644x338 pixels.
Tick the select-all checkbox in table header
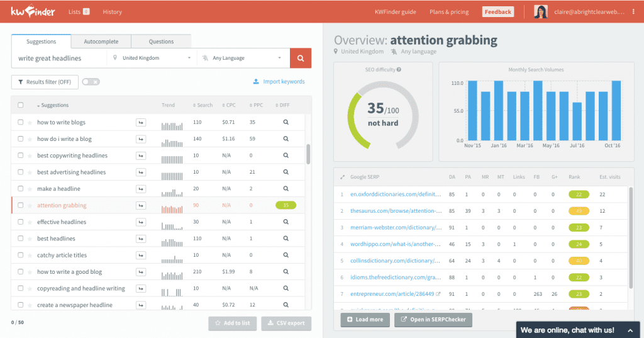(21, 105)
